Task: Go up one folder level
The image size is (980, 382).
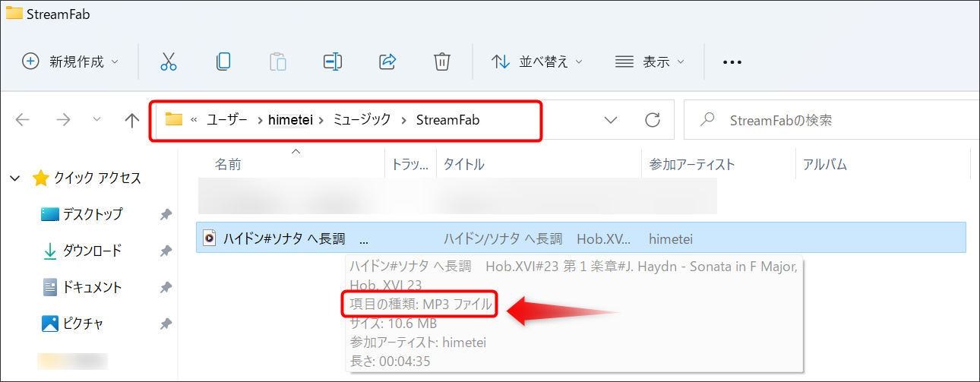Action: (x=131, y=120)
